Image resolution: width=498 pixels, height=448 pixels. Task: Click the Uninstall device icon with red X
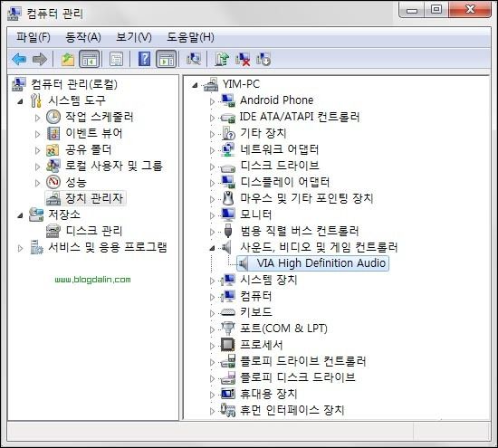[x=243, y=60]
